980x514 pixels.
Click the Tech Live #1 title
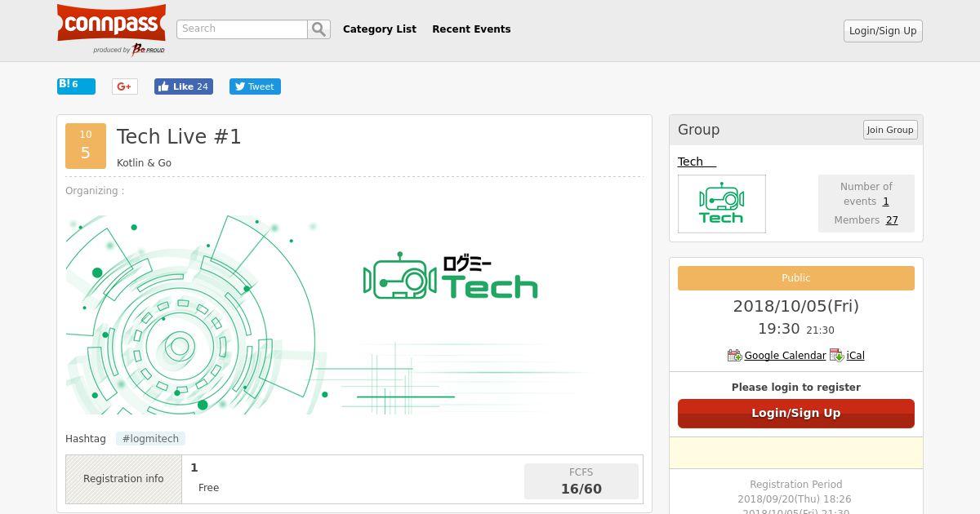179,137
